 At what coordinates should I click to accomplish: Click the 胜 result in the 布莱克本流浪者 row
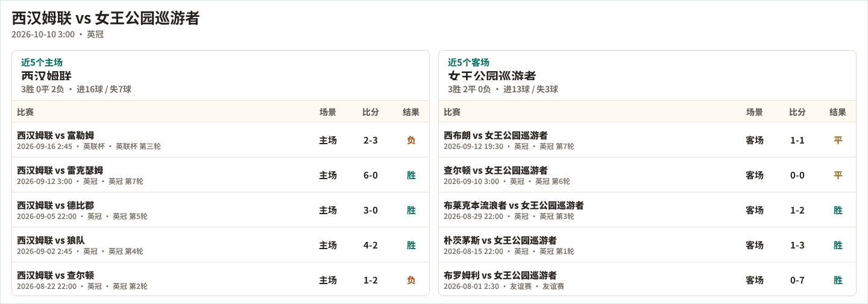click(838, 211)
